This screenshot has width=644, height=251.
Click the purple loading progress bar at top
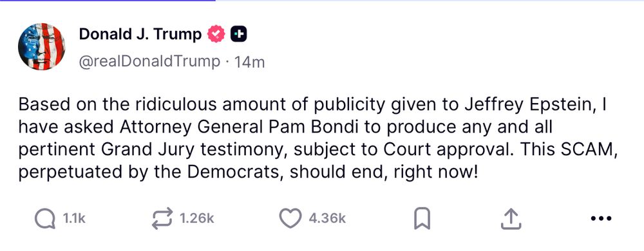point(108,1)
